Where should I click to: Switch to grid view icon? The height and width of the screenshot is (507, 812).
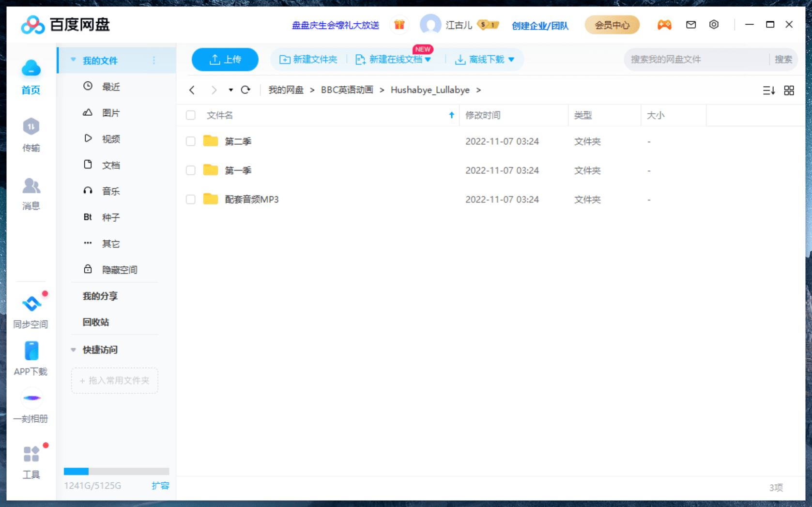pyautogui.click(x=789, y=91)
